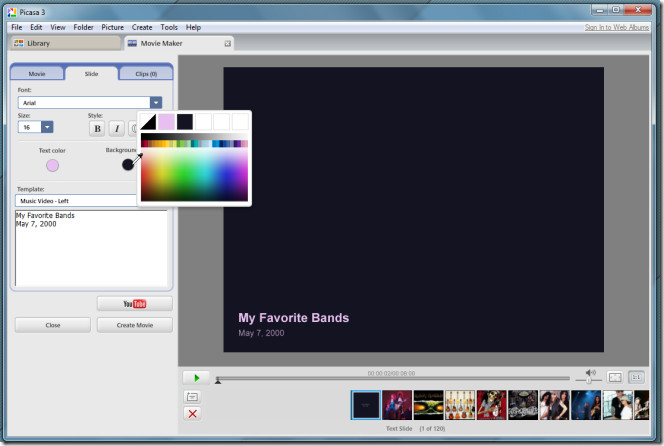
Task: Switch to the Slide tab
Action: (x=91, y=73)
